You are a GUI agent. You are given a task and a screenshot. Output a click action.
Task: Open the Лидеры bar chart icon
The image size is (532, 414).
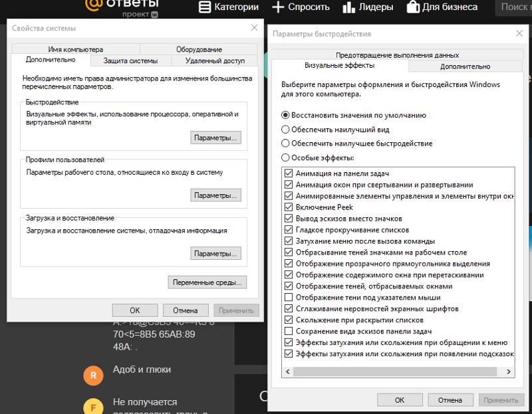coord(349,7)
